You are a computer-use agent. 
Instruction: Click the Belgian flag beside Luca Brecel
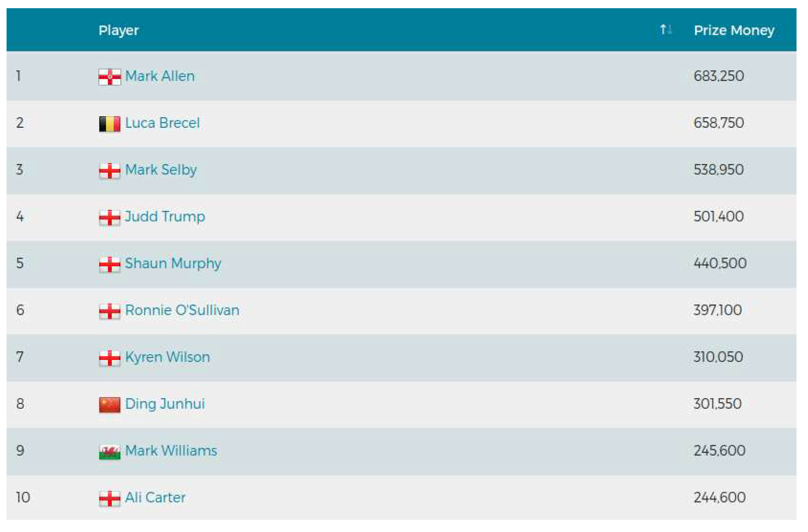pos(110,124)
